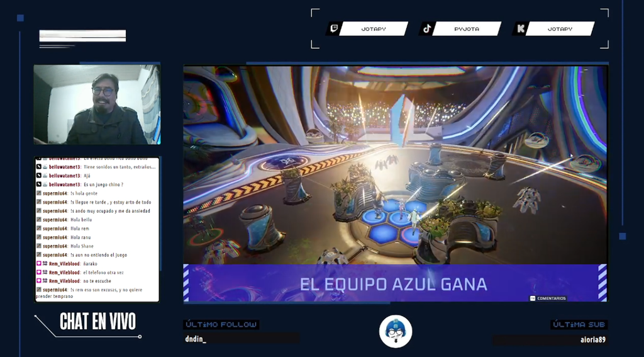Click supermiu64's 'Hola rem' message
The height and width of the screenshot is (357, 644).
[x=79, y=229]
